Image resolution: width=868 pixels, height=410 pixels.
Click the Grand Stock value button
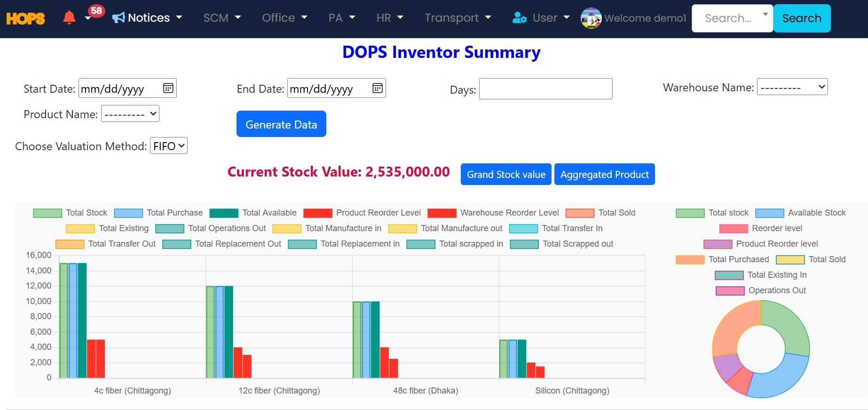coord(506,175)
